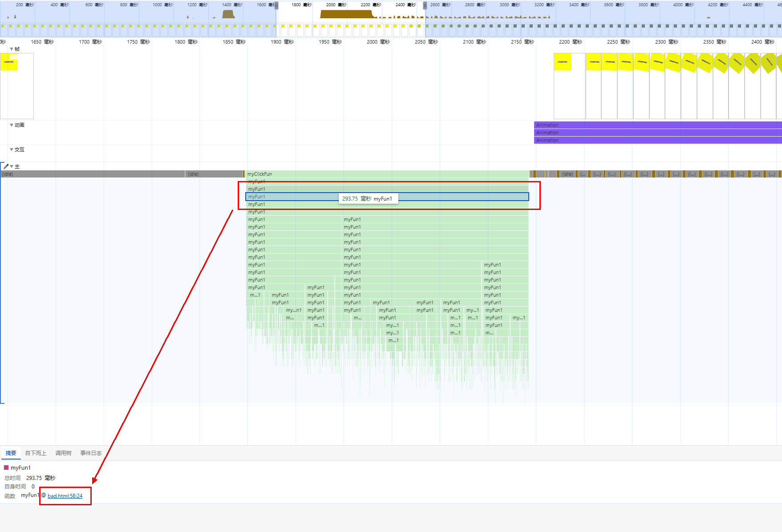Click the right overview range handle
Image resolution: width=782 pixels, height=532 pixels.
point(425,6)
